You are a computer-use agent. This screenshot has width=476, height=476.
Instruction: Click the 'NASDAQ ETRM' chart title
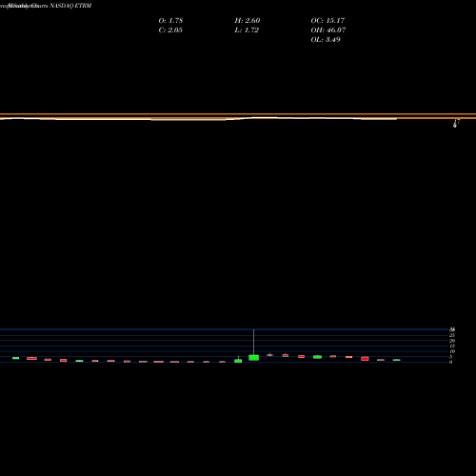click(70, 6)
